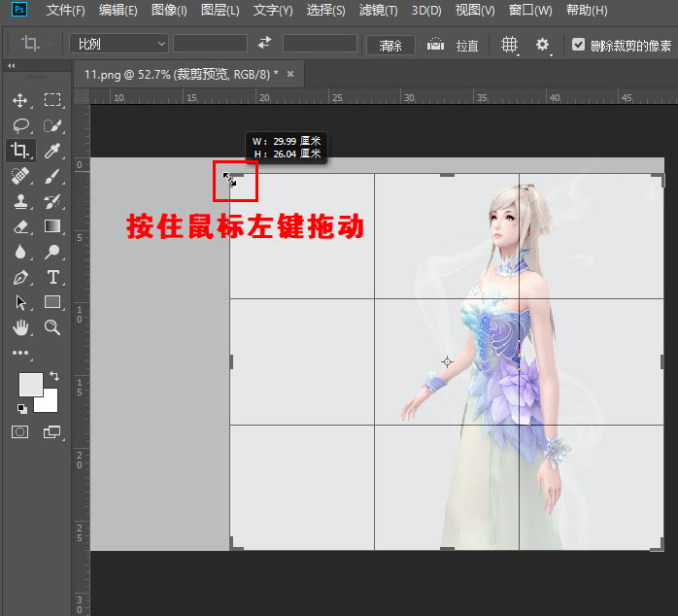
Task: Select the Rectangular Marquee tool
Action: (x=52, y=100)
